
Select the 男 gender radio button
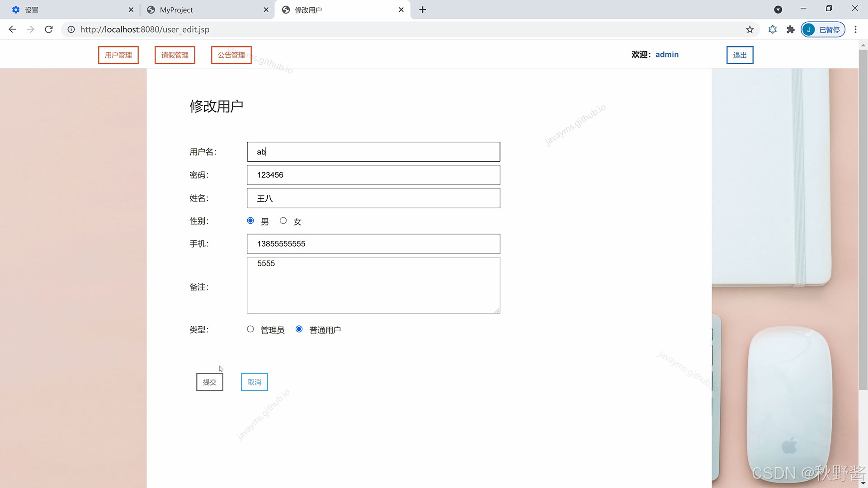tap(250, 221)
